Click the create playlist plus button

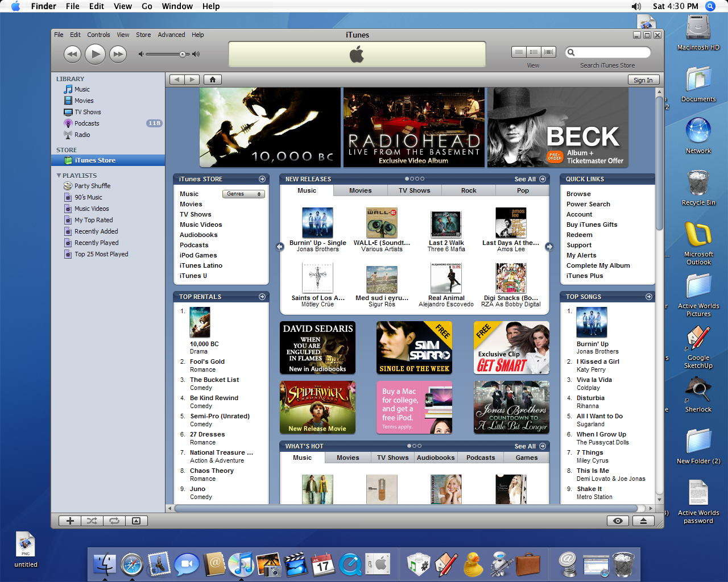pos(70,521)
